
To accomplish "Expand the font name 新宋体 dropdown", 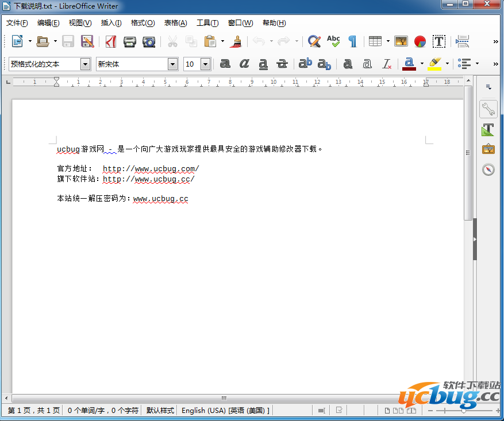I will (x=172, y=64).
